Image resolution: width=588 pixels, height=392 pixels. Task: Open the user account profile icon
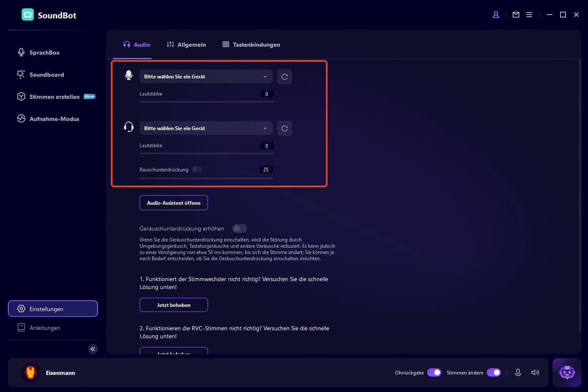[496, 15]
